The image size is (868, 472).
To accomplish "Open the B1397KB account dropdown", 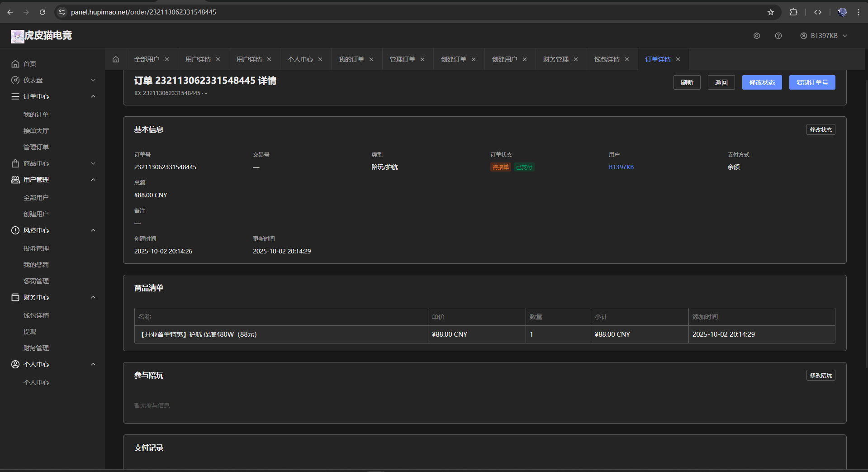I will [824, 36].
